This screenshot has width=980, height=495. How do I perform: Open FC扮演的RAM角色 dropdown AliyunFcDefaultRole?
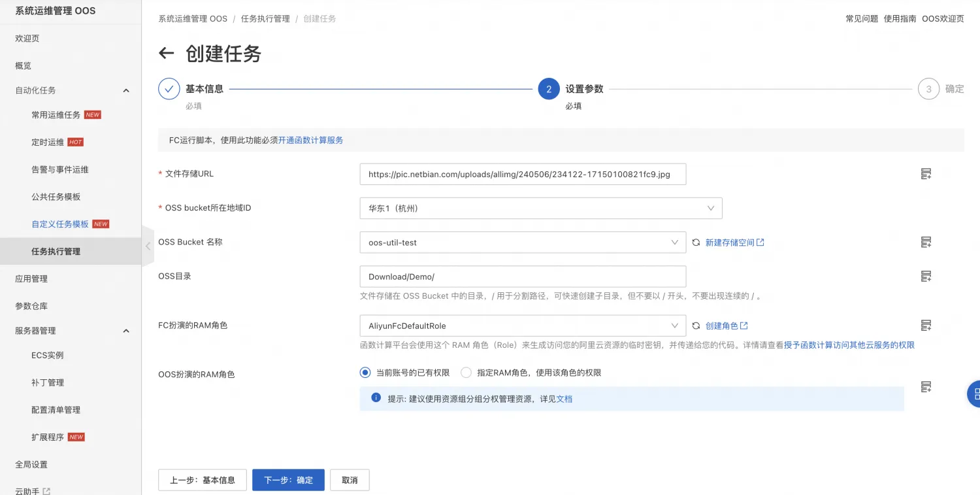coord(523,326)
